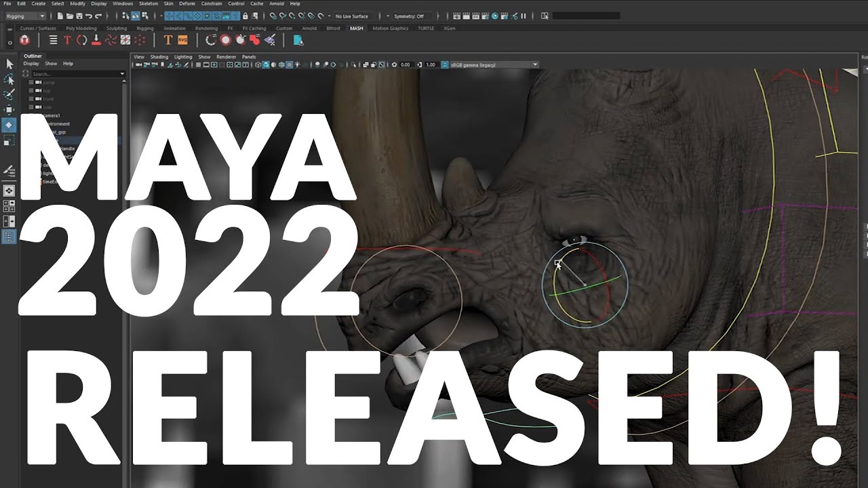Pause viewport rendering with pause icon

pyautogui.click(x=524, y=16)
